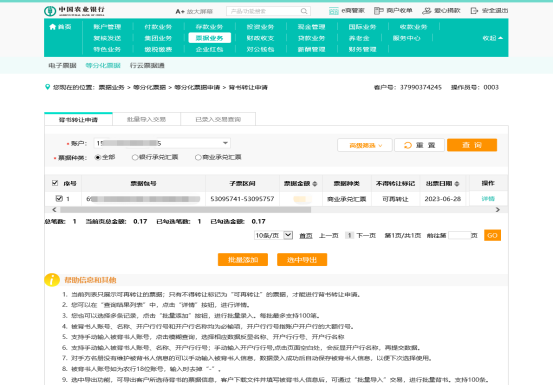The height and width of the screenshot is (386, 553).
Task: Click the product function search box
Action: tap(268, 11)
